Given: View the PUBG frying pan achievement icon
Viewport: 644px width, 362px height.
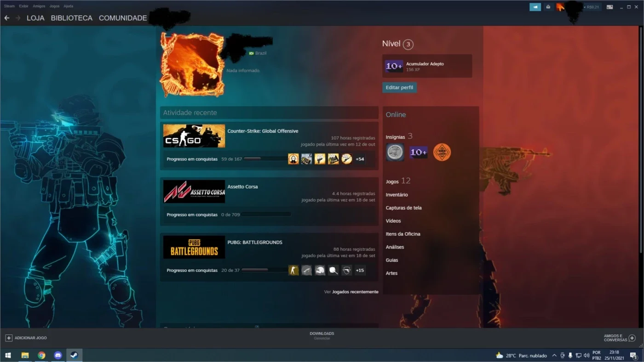Looking at the screenshot, I should [x=333, y=270].
